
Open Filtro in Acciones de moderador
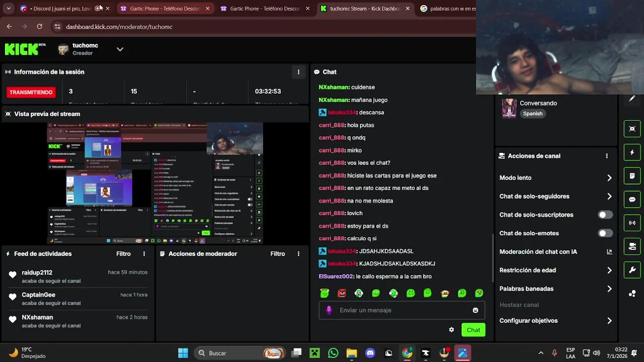coord(278,254)
